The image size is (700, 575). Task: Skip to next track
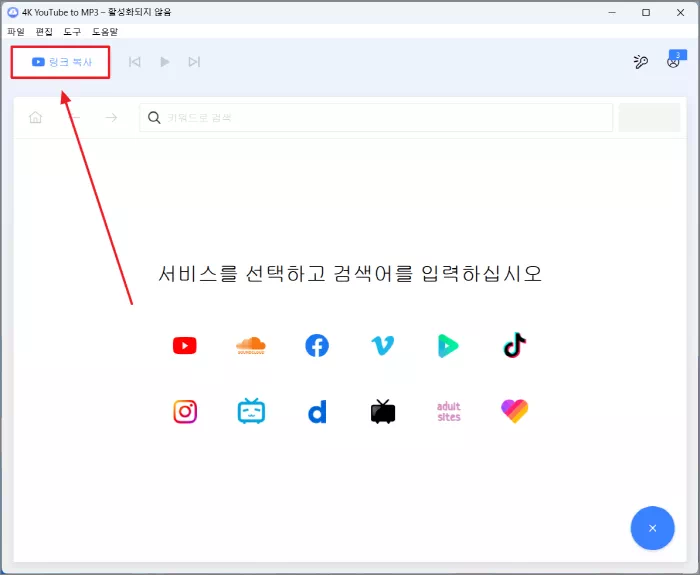click(194, 62)
